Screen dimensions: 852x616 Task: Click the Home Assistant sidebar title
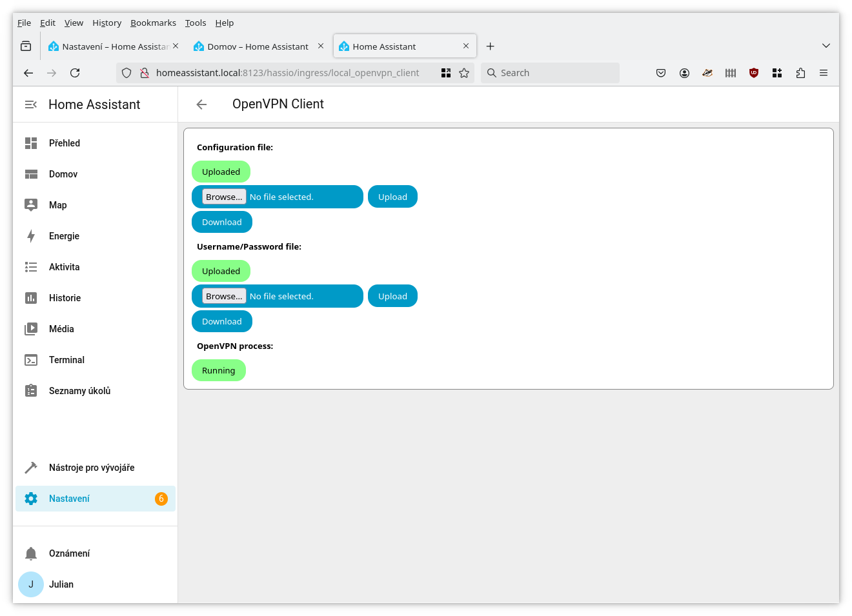pyautogui.click(x=94, y=104)
